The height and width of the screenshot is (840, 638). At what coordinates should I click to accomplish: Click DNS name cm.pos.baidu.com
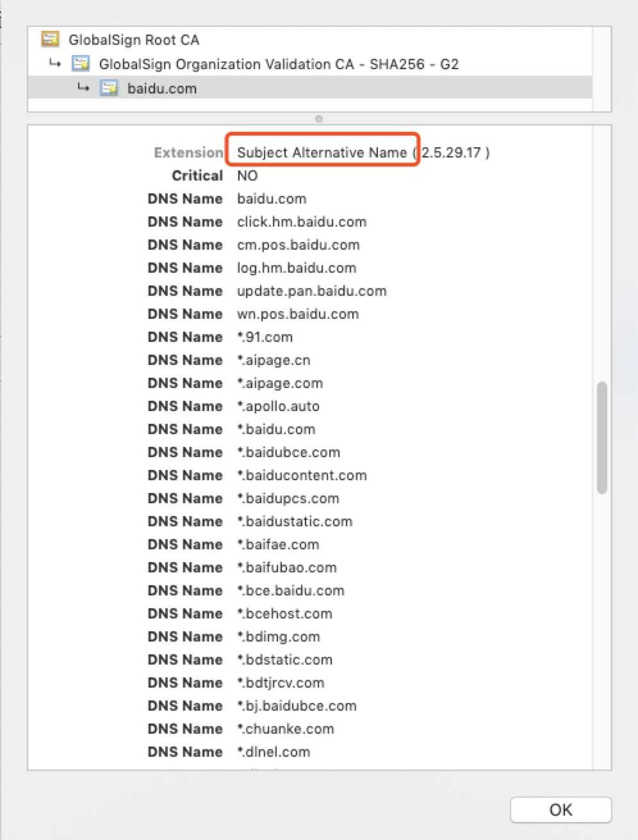(299, 245)
